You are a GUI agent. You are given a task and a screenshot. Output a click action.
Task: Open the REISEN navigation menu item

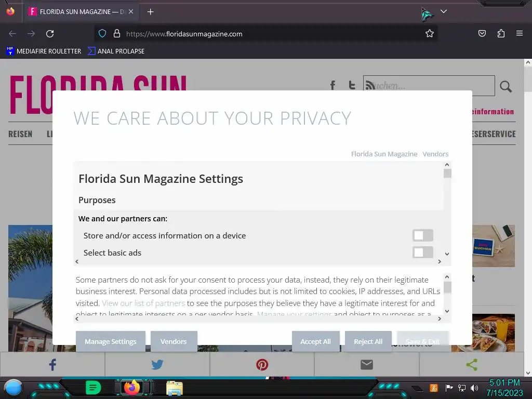20,134
